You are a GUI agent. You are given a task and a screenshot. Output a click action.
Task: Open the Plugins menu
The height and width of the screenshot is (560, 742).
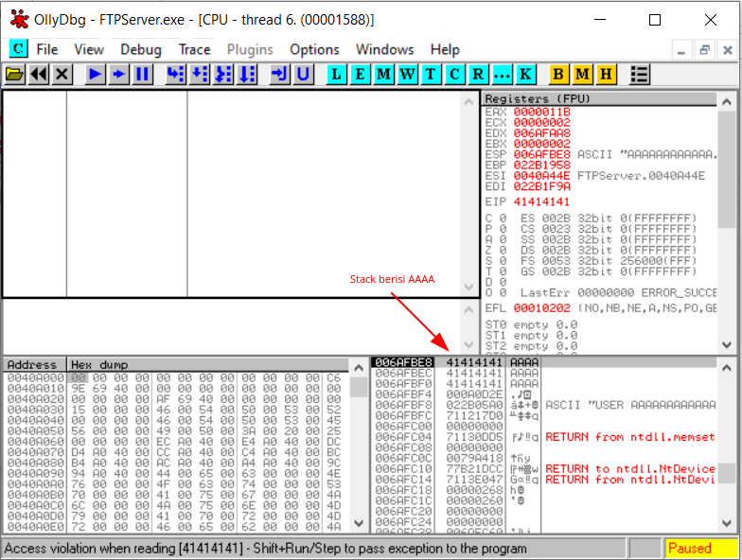(x=250, y=49)
